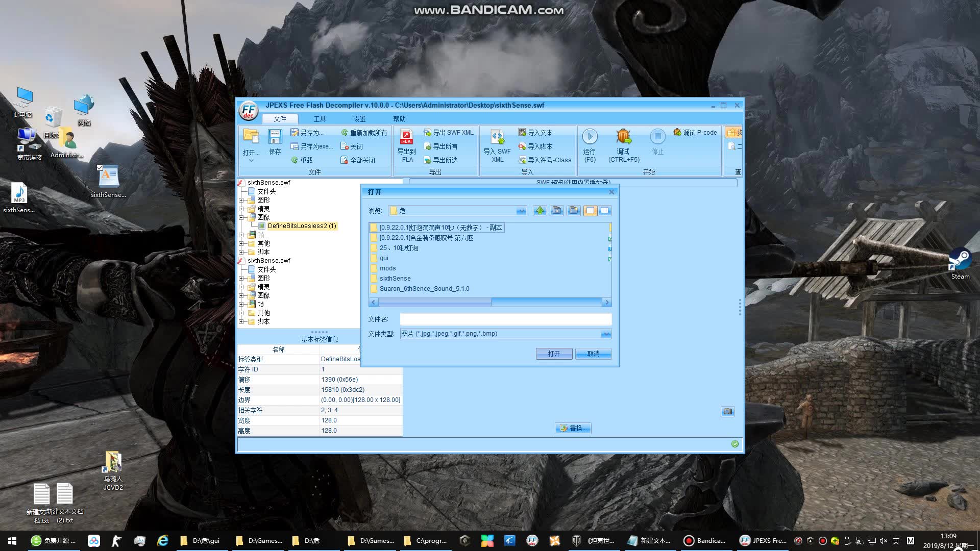Select the gui folder in the list
Image resolution: width=980 pixels, height=551 pixels.
tap(384, 258)
